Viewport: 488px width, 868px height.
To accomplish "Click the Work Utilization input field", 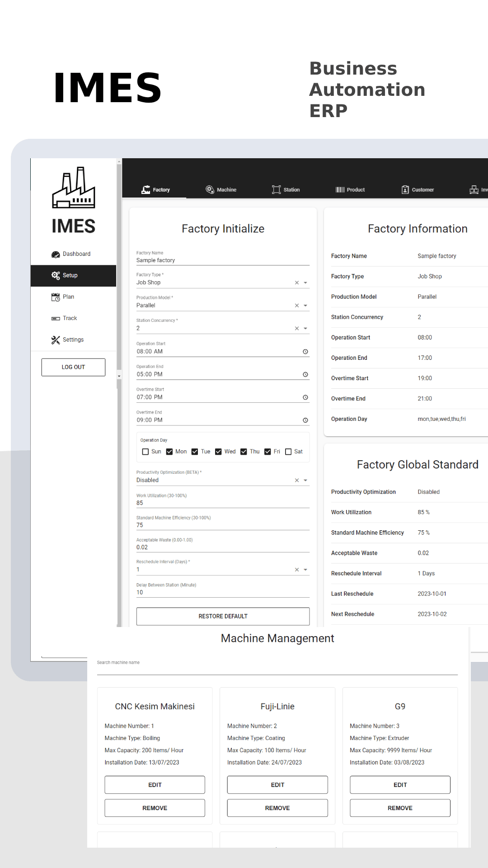I will click(223, 500).
